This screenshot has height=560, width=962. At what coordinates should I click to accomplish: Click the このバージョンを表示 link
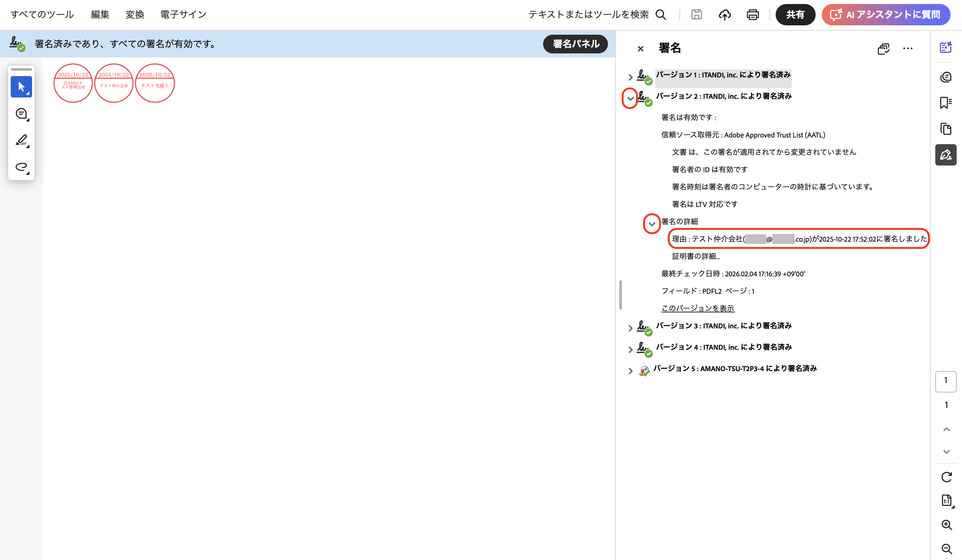coord(698,308)
